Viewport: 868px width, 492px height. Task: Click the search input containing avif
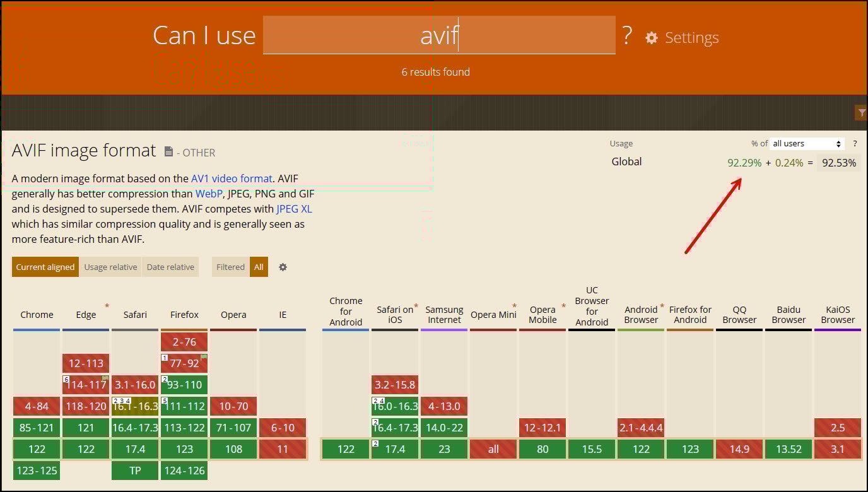(x=439, y=35)
